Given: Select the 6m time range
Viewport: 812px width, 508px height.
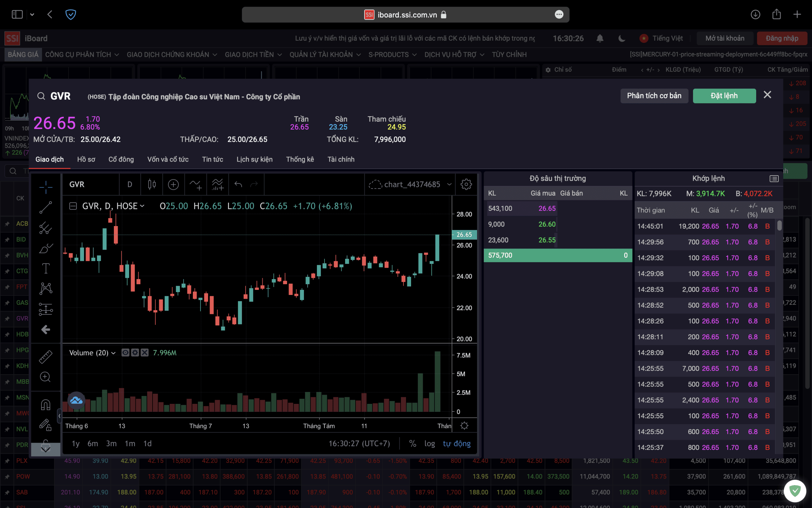Looking at the screenshot, I should point(93,444).
